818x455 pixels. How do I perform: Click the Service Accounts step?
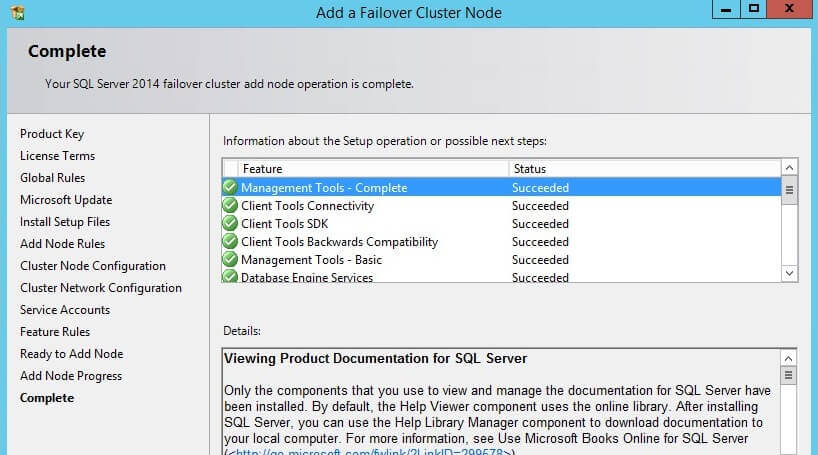[x=65, y=310]
